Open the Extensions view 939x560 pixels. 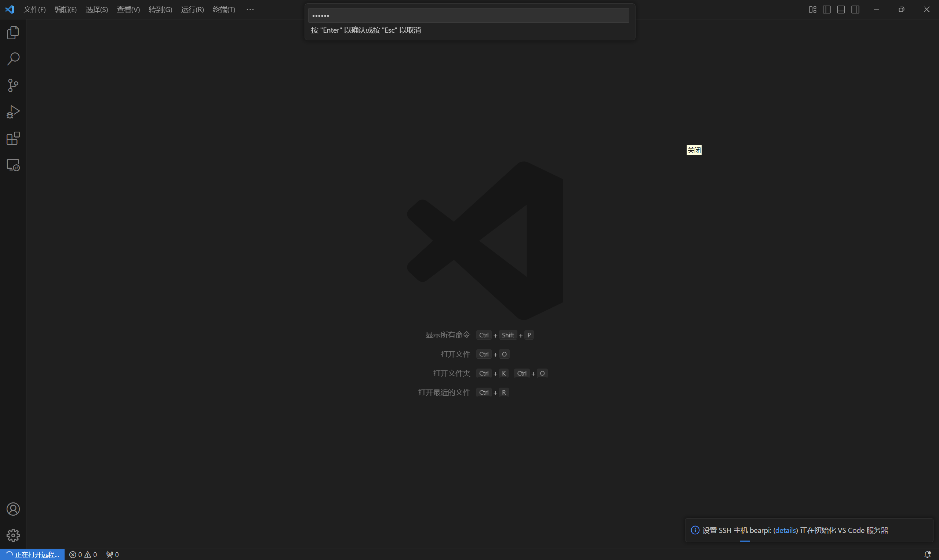[x=13, y=139]
